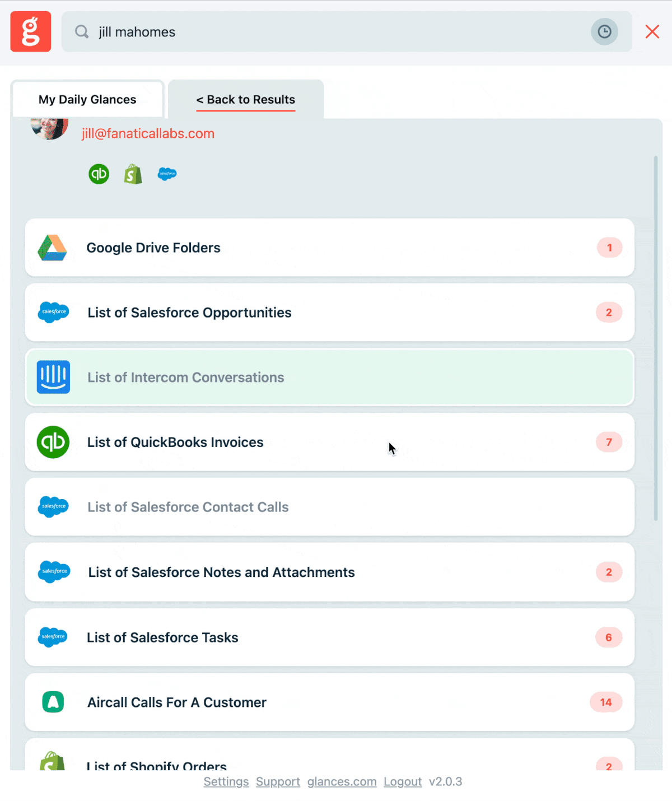
Task: Click the jill mahomes search field
Action: [347, 31]
